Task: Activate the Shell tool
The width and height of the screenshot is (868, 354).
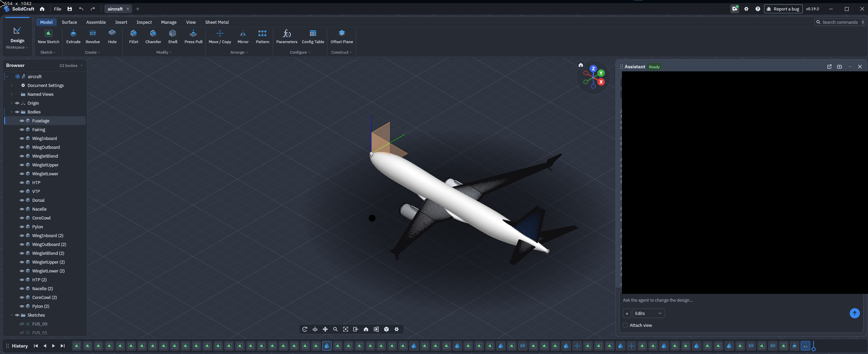Action: [173, 37]
